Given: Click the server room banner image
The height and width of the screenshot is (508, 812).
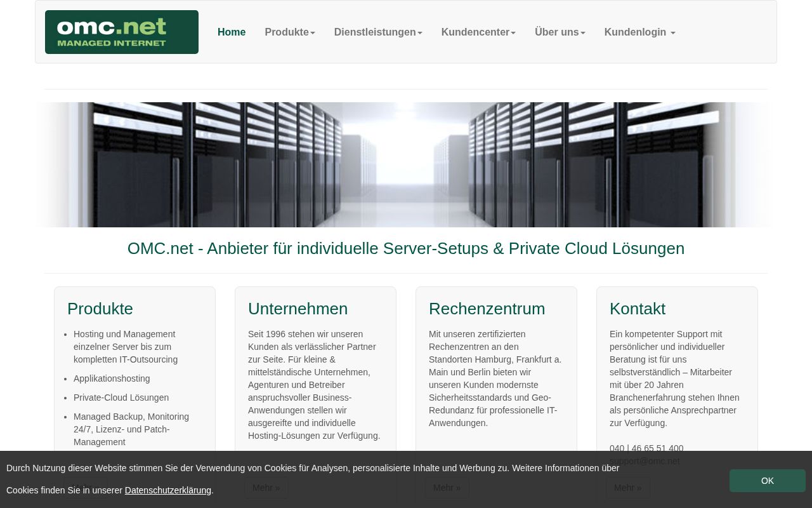Looking at the screenshot, I should 406,164.
